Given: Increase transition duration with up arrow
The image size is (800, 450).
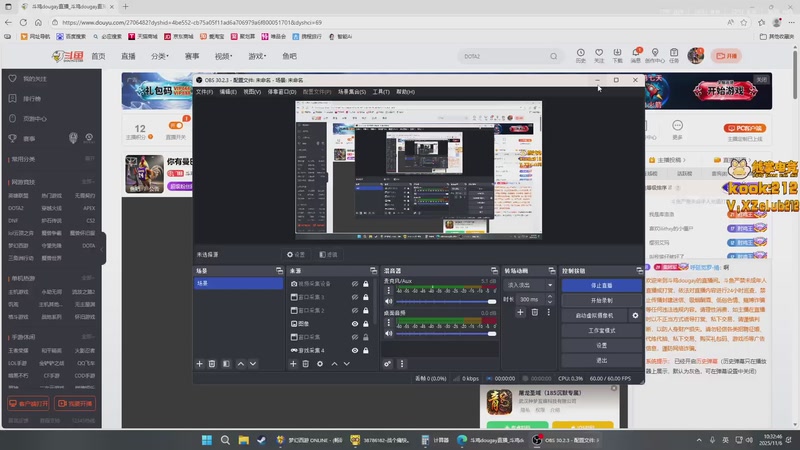Looking at the screenshot, I should click(549, 296).
